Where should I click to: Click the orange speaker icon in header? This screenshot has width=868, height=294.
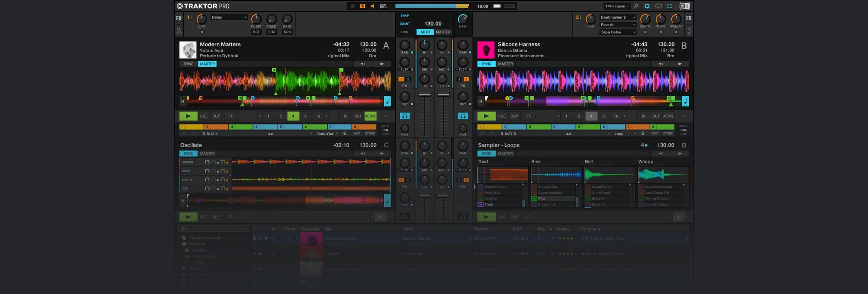point(372,6)
